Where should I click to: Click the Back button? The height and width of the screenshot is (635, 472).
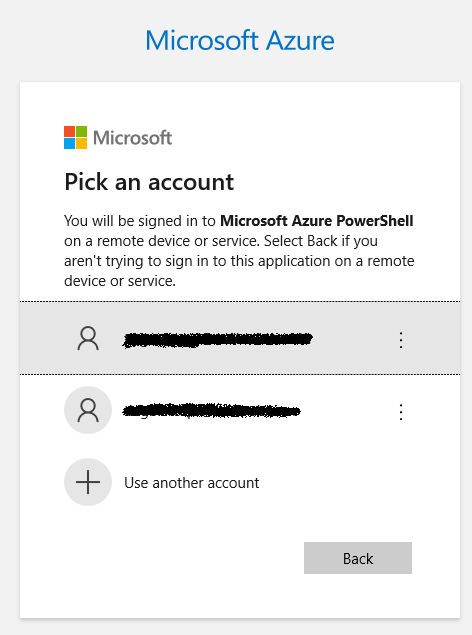pos(358,558)
